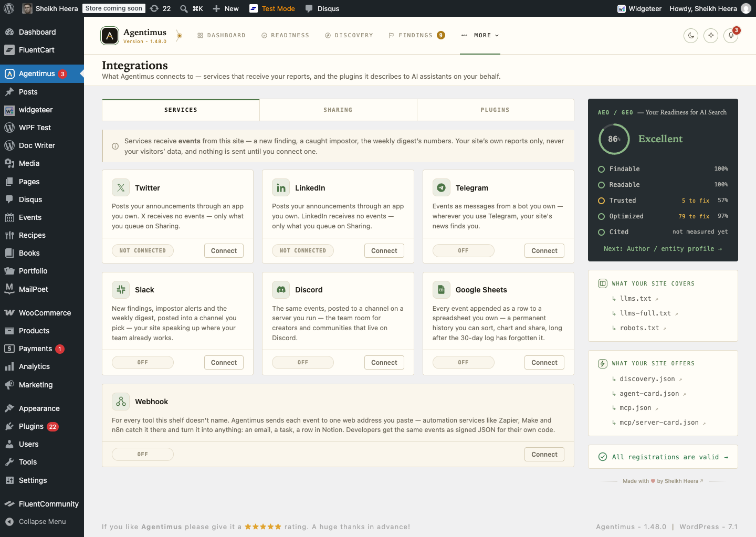Click the Agentimus logo icon

[110, 36]
